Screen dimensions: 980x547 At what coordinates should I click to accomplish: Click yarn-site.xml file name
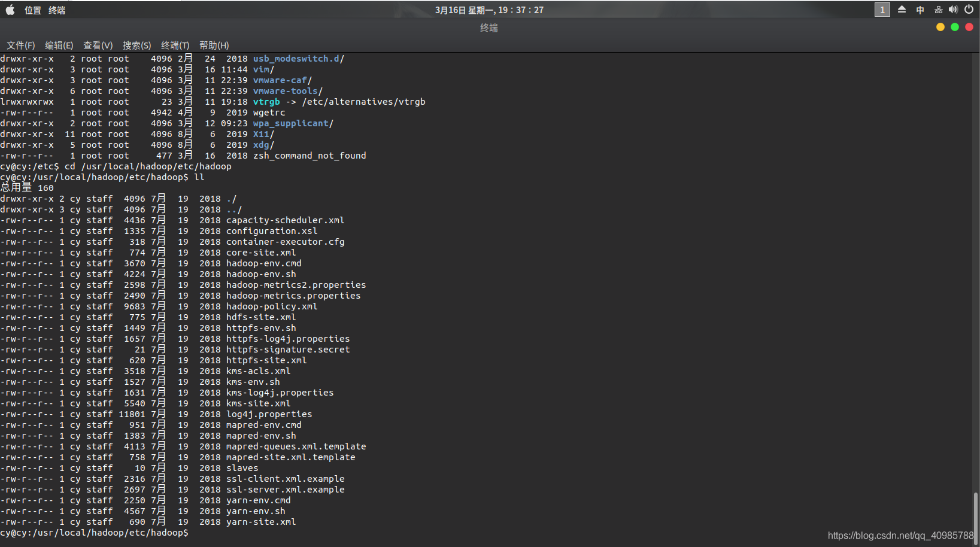click(x=261, y=522)
